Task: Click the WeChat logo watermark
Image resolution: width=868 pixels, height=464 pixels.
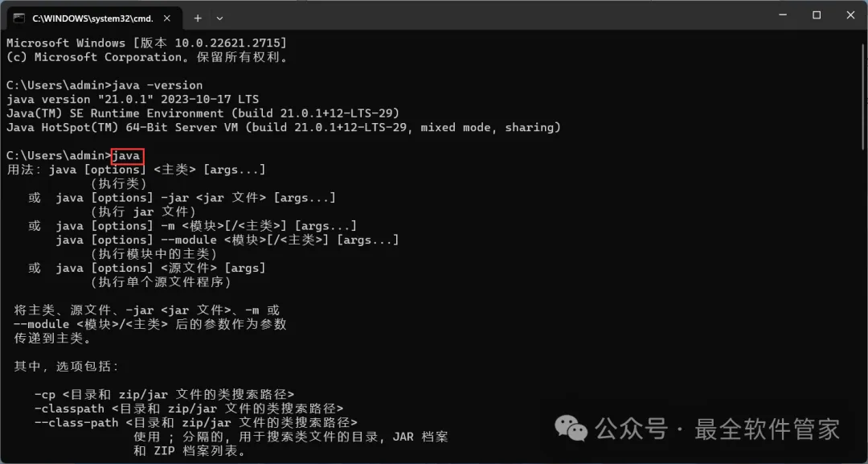Action: click(571, 429)
